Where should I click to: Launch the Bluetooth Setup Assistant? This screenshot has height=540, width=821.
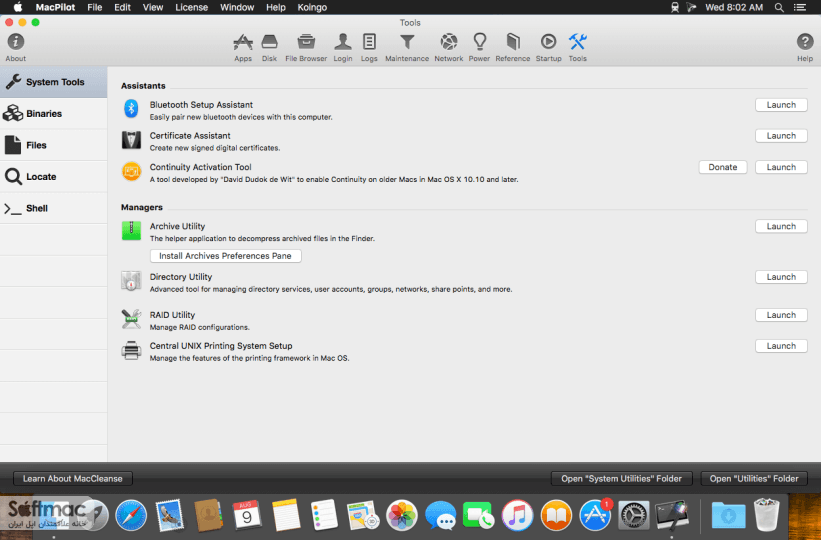[x=781, y=105]
